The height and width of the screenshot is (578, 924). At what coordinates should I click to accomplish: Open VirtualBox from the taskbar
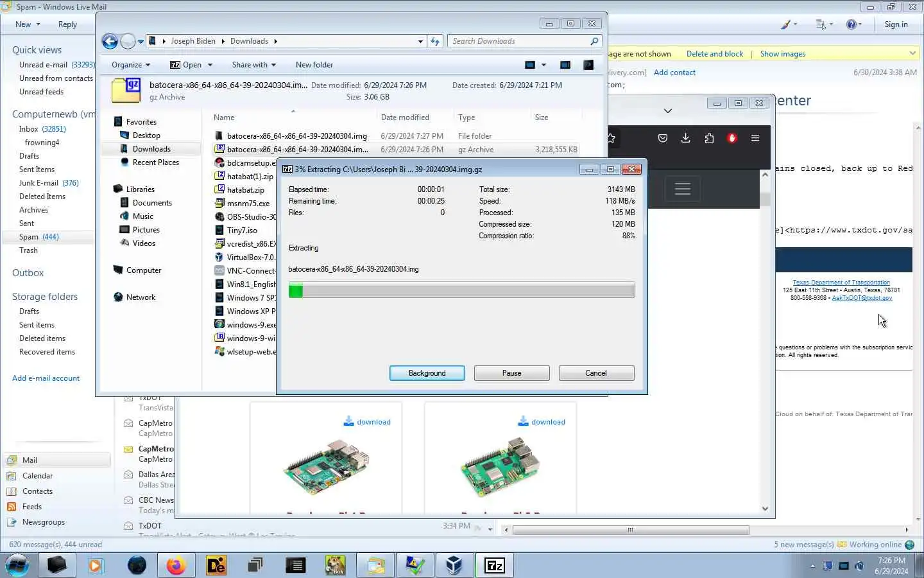click(x=454, y=565)
